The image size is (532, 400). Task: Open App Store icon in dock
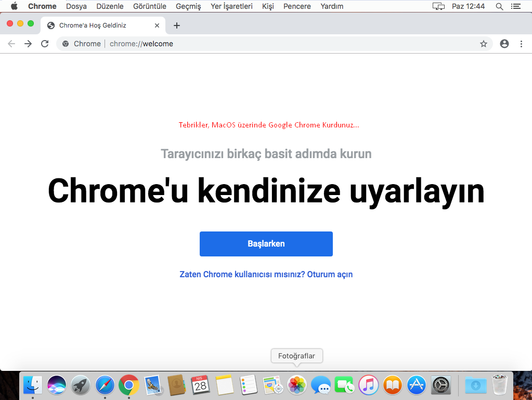[x=417, y=385]
